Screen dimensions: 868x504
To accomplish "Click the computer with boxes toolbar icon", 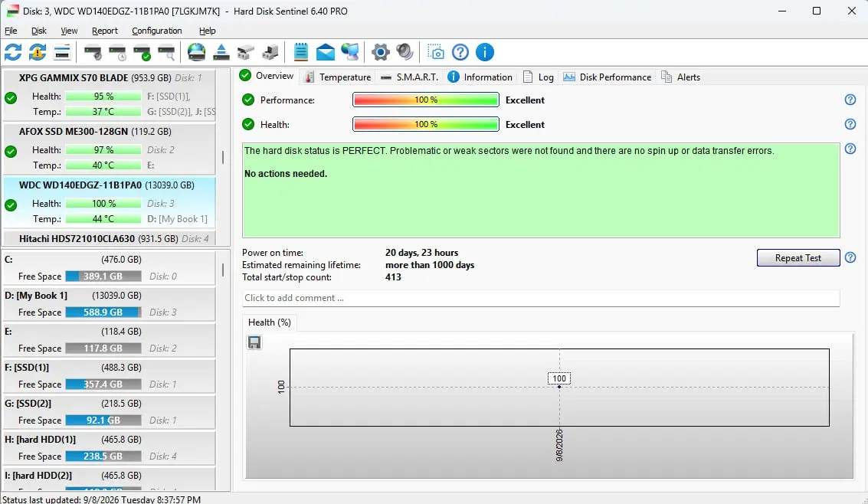I will coord(270,53).
